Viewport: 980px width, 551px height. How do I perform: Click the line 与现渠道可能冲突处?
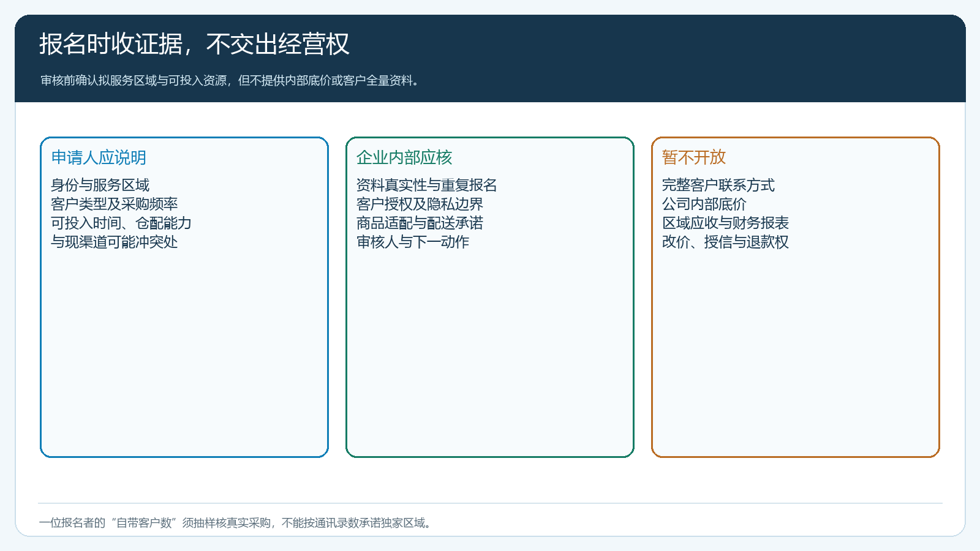click(x=115, y=242)
